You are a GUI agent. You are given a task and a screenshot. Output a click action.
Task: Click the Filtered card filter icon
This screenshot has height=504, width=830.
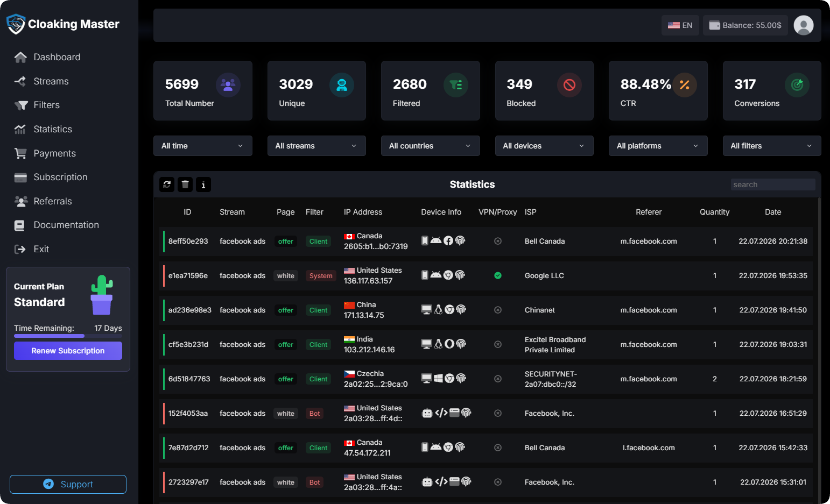456,85
